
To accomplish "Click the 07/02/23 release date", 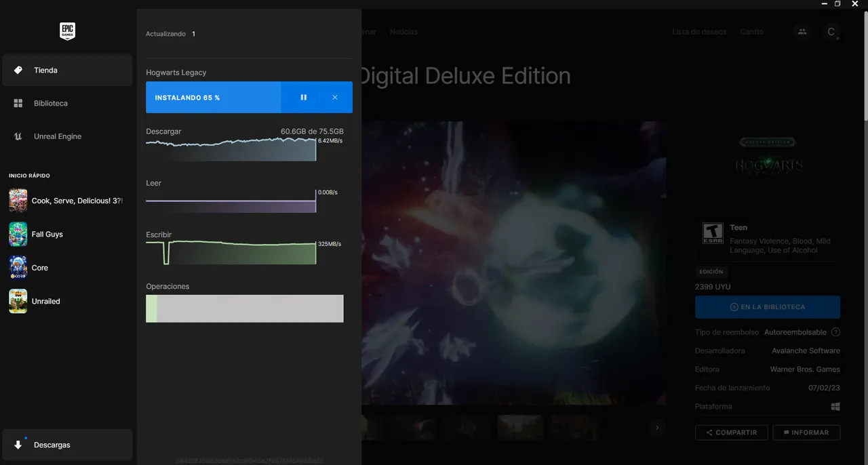I will click(x=824, y=388).
